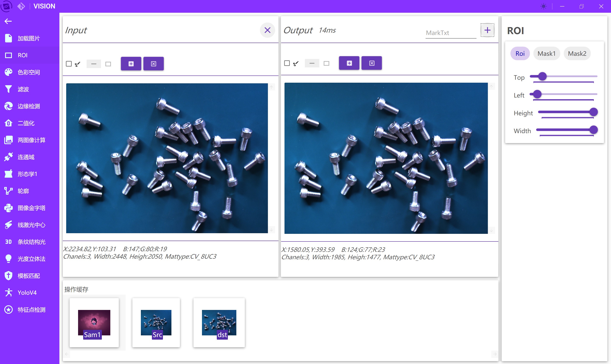Close the Input panel with X button
Image resolution: width=611 pixels, height=364 pixels.
(267, 30)
